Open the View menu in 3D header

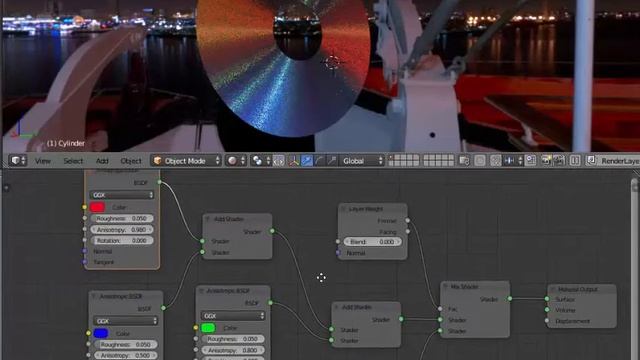point(42,161)
